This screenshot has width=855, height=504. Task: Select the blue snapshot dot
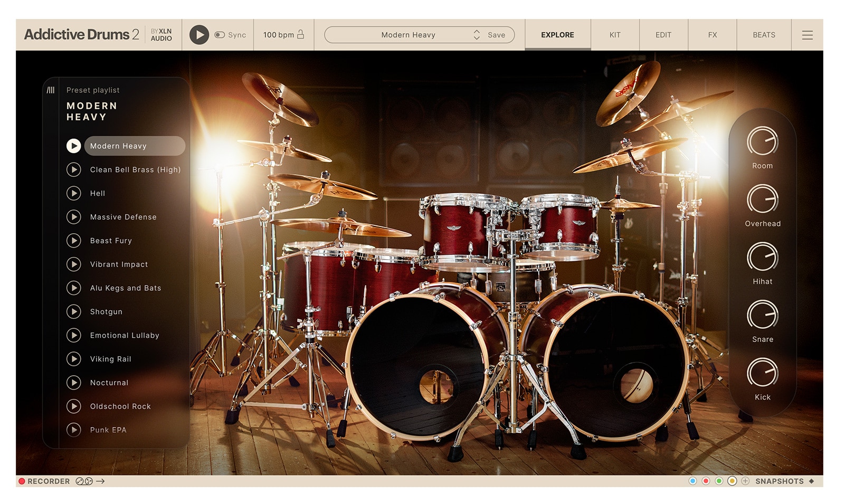pos(692,481)
